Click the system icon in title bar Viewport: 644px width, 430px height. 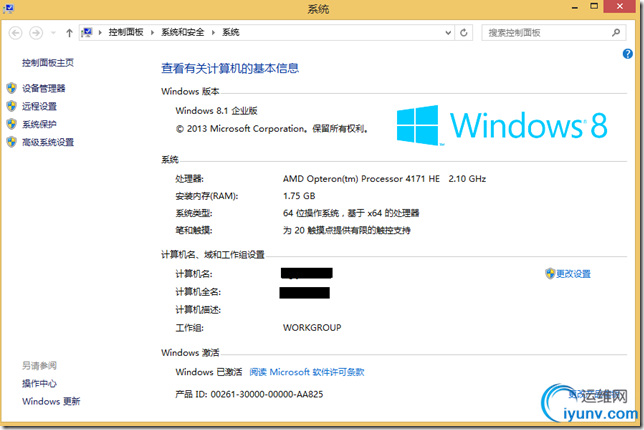click(x=8, y=8)
